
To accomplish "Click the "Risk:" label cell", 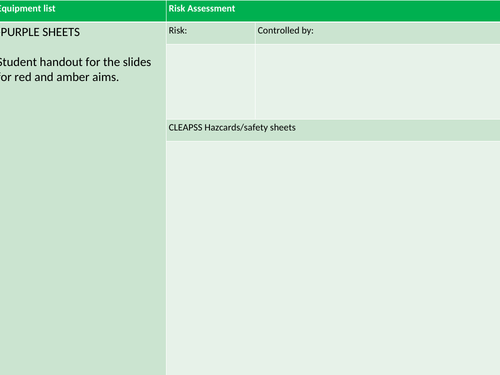I will 211,33.
